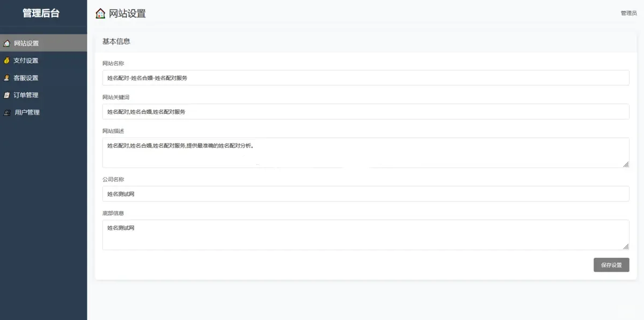This screenshot has width=644, height=320.
Task: Click the 网站关键词 field label
Action: [x=116, y=97]
